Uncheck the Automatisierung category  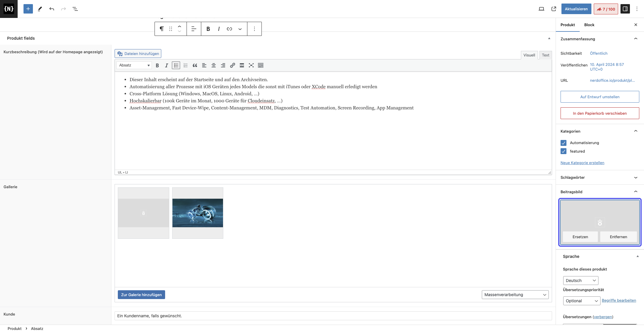coord(563,143)
